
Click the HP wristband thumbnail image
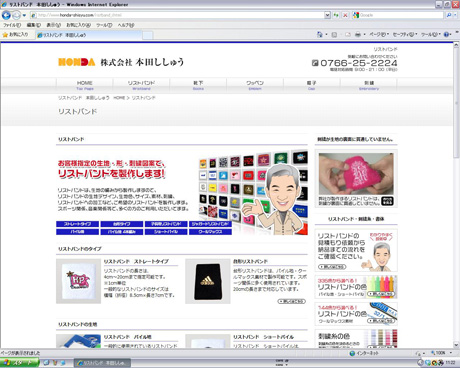pos(78,281)
